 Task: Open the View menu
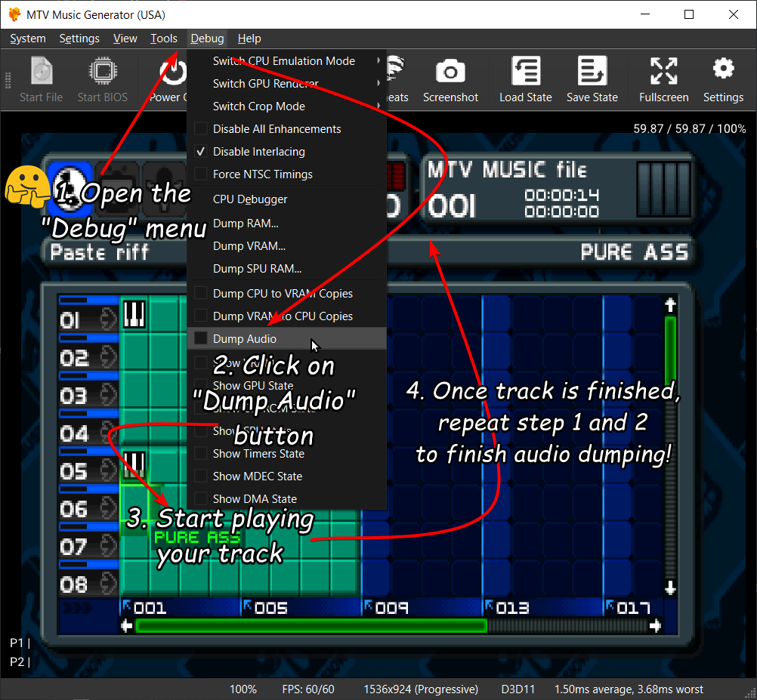tap(125, 39)
